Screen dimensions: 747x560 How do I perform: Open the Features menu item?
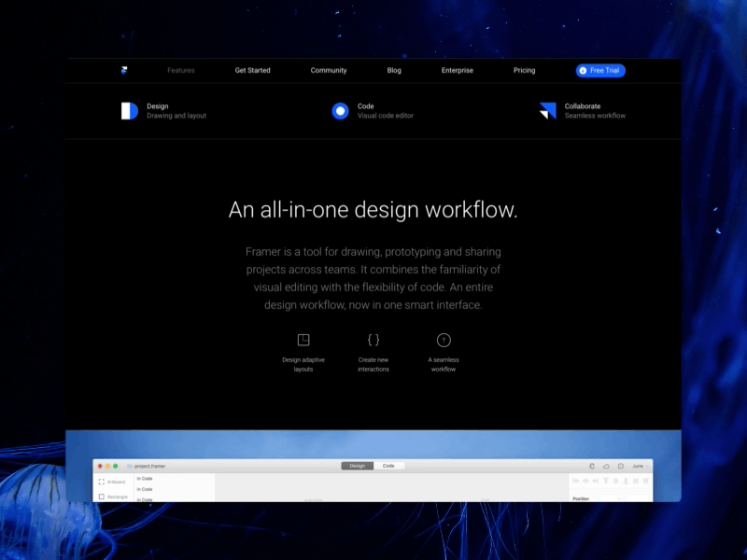[181, 71]
